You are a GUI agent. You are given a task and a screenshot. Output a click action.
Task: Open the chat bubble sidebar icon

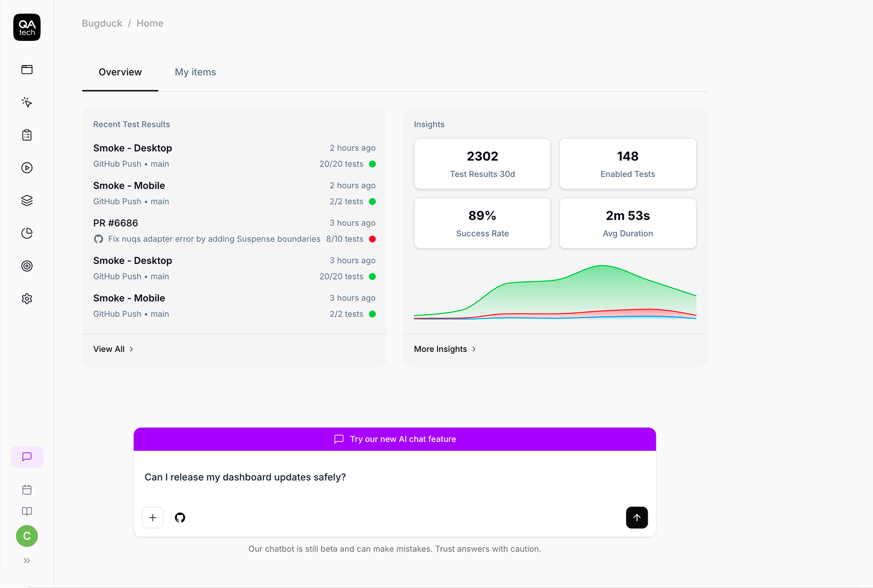pos(27,457)
